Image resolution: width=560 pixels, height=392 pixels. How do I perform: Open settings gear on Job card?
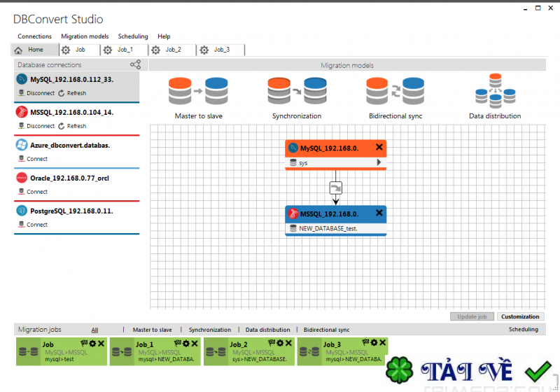point(93,343)
